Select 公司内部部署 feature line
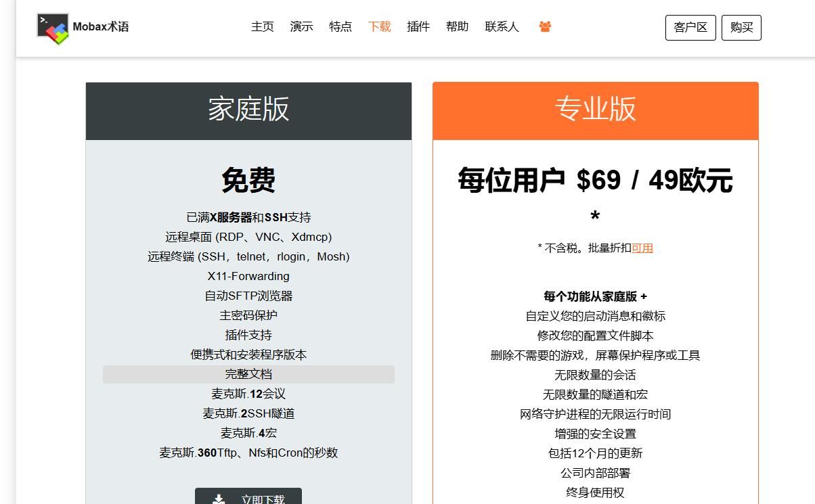The image size is (815, 504). (x=596, y=473)
